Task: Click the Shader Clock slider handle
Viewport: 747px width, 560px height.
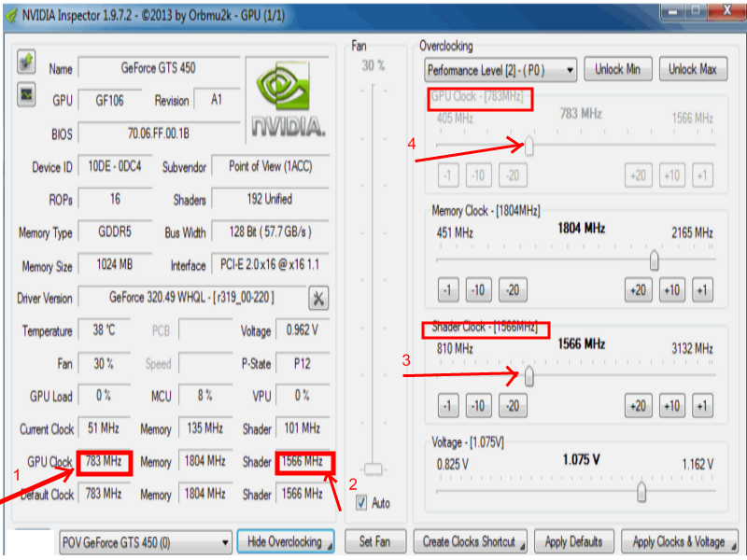Action: tap(529, 376)
